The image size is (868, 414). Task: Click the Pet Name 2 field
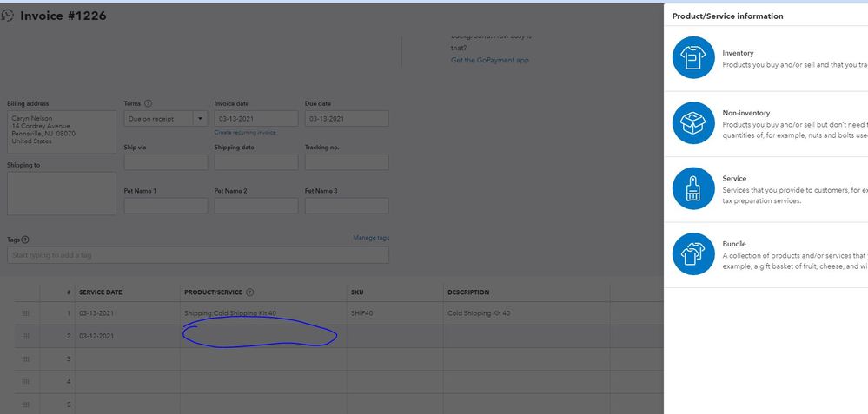(x=256, y=206)
